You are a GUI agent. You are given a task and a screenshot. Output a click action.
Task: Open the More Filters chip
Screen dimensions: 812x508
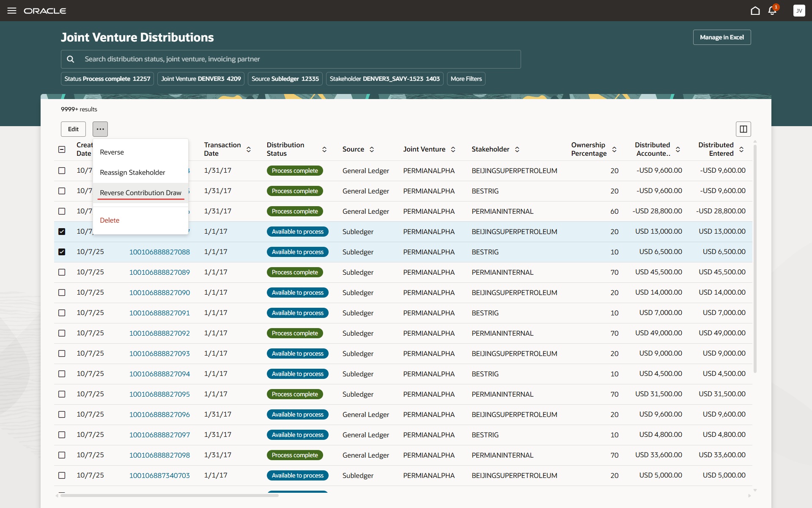click(466, 79)
